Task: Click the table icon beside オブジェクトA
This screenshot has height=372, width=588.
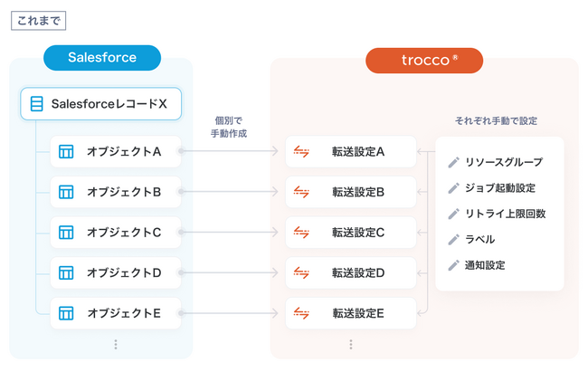Action: (x=66, y=151)
